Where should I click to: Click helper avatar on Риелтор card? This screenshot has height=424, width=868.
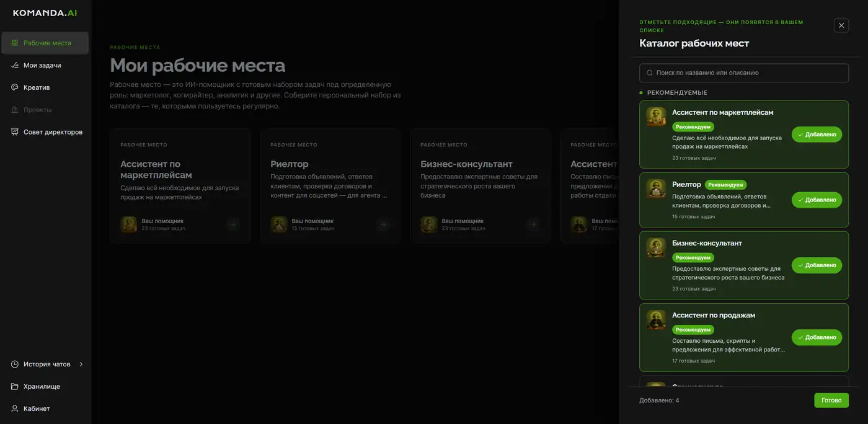pyautogui.click(x=279, y=224)
